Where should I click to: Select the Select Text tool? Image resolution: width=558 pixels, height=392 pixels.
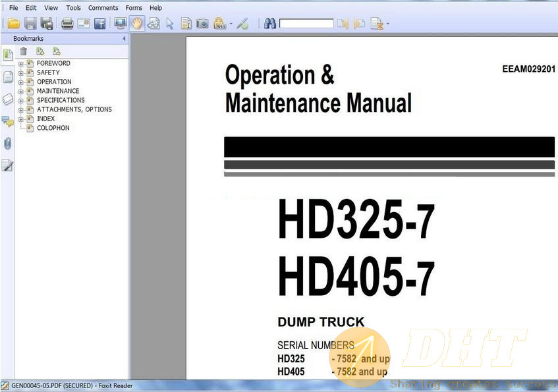pos(186,24)
